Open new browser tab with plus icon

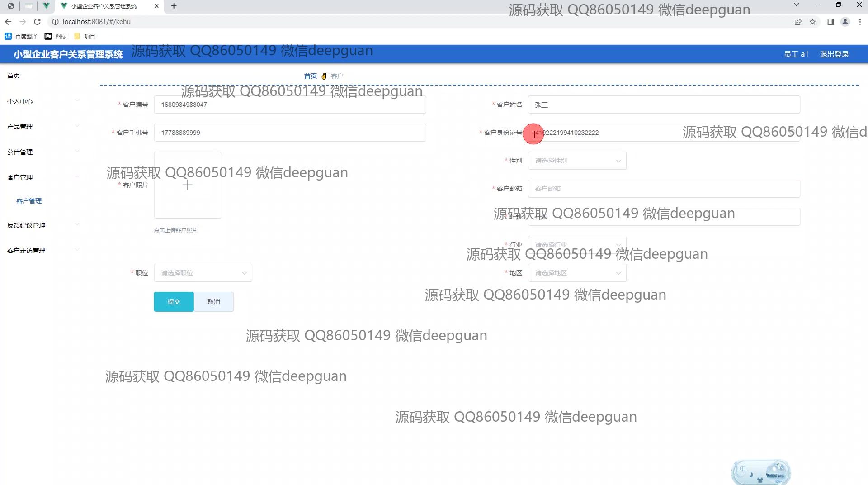coord(174,6)
